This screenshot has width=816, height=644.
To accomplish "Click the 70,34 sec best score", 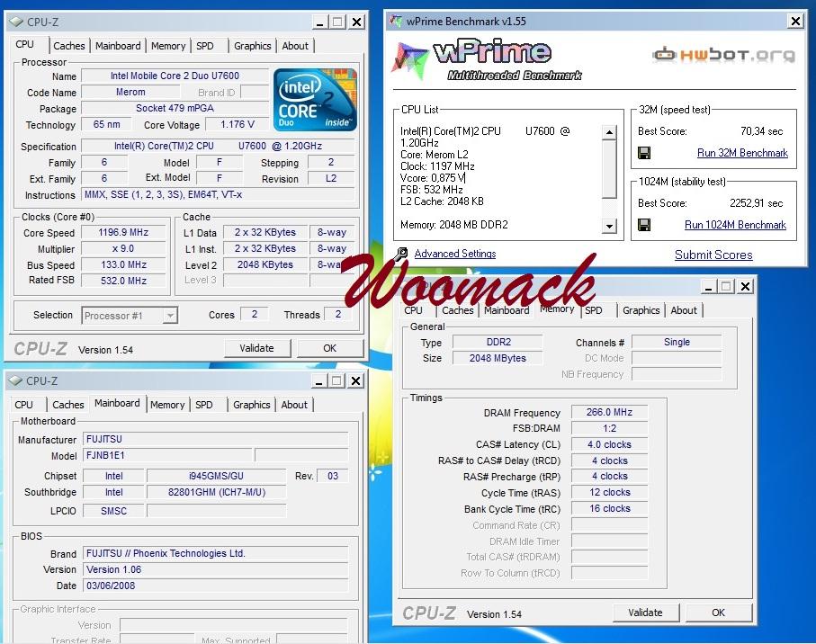I will (x=761, y=131).
